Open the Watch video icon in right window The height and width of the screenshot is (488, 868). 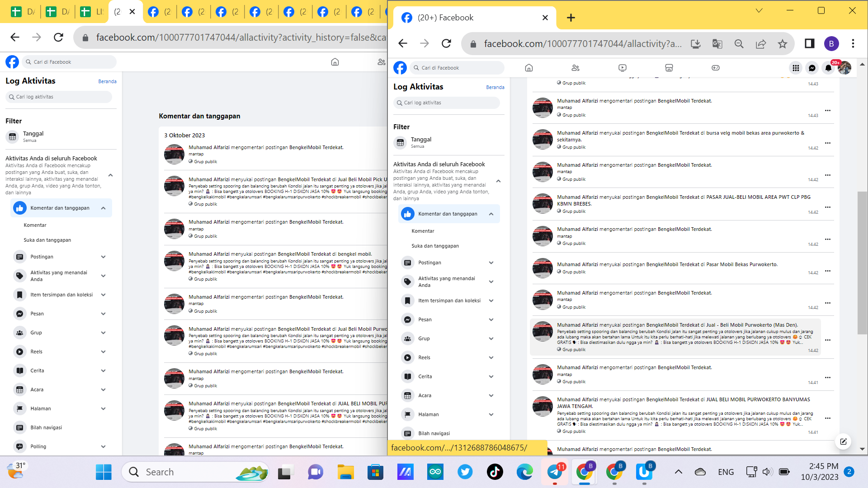click(x=623, y=68)
